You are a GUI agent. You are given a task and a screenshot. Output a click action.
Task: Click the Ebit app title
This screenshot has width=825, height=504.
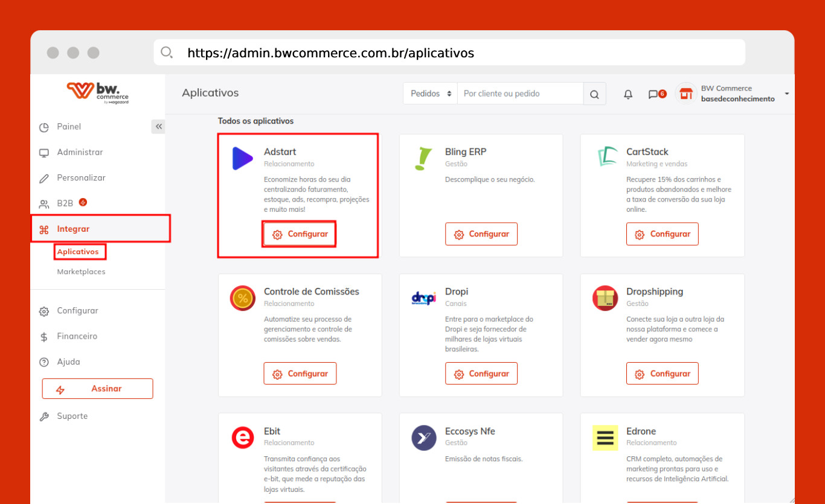(272, 432)
